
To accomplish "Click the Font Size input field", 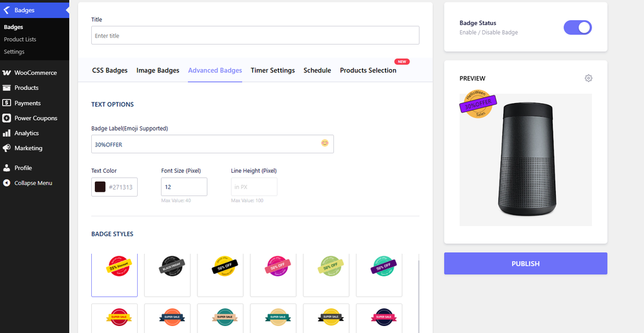I will [x=184, y=187].
